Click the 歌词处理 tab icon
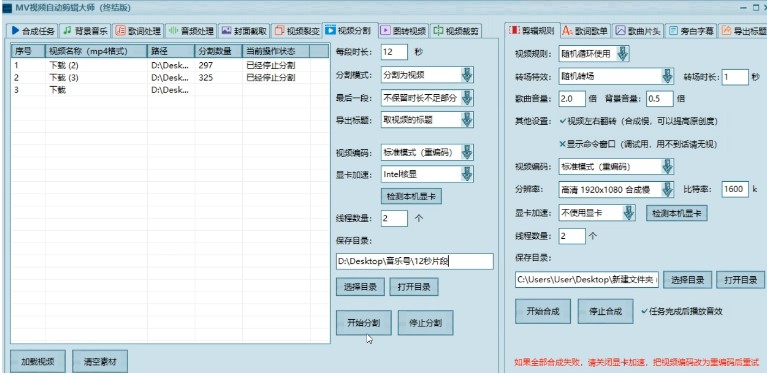 coord(120,31)
